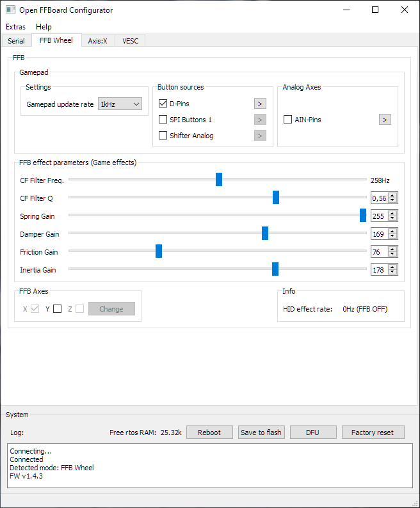Click the FFB Axes Change button
The width and height of the screenshot is (420, 508).
111,309
